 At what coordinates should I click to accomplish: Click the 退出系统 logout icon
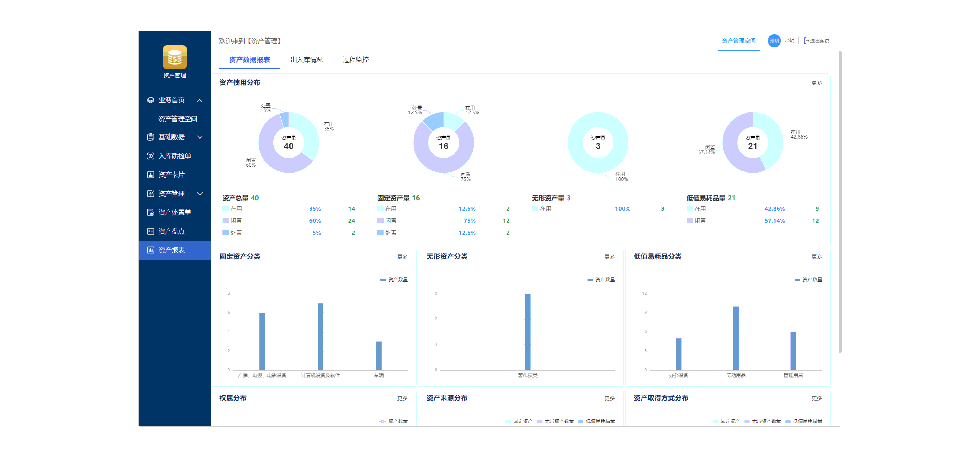(x=806, y=41)
